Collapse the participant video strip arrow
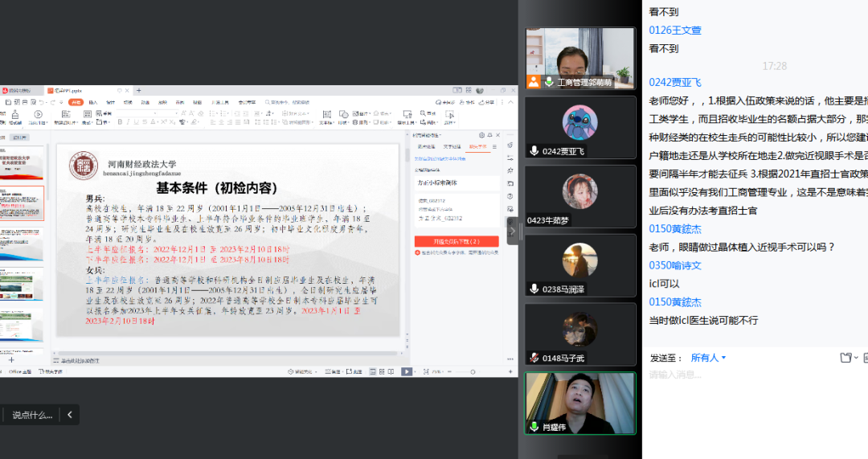The image size is (868, 459). coord(513,231)
